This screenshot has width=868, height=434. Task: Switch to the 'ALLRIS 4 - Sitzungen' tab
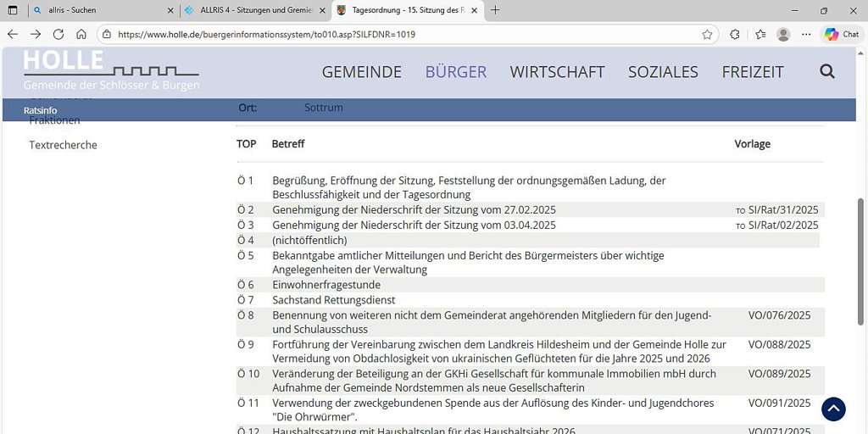[x=250, y=10]
